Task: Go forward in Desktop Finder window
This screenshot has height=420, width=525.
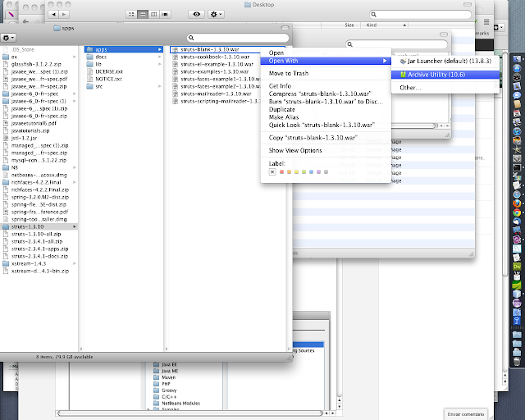Action: (x=64, y=14)
